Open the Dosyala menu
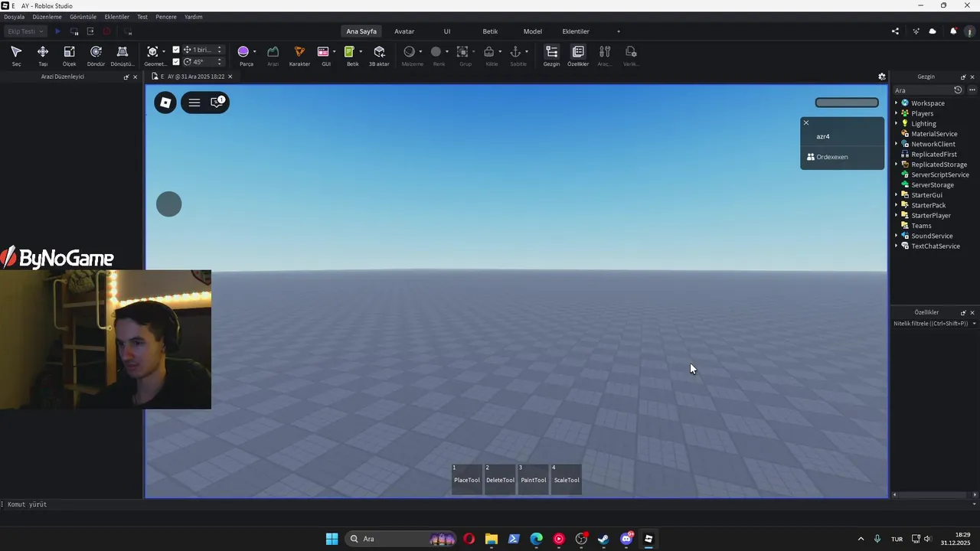Screen dimensions: 980x551 click(15, 17)
